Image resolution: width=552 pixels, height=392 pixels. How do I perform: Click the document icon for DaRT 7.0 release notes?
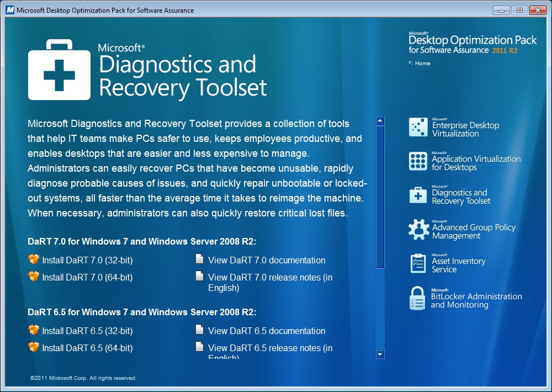pyautogui.click(x=200, y=276)
